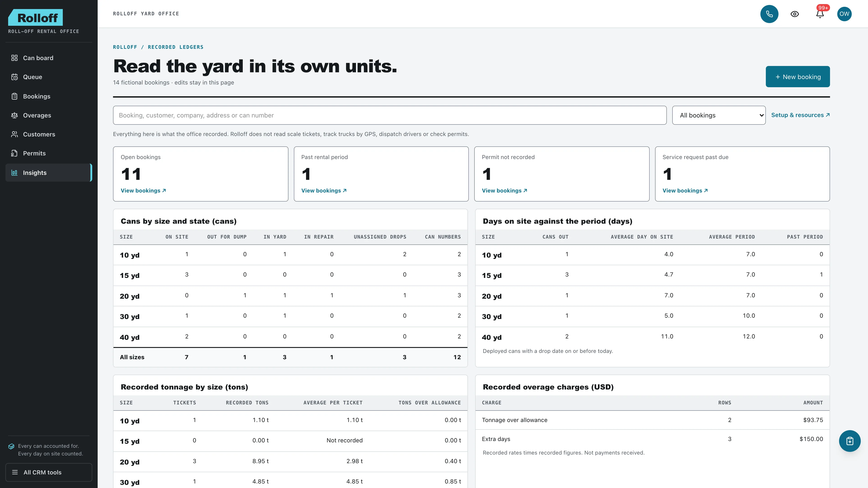
Task: Click the phone call icon in header
Action: (x=769, y=14)
